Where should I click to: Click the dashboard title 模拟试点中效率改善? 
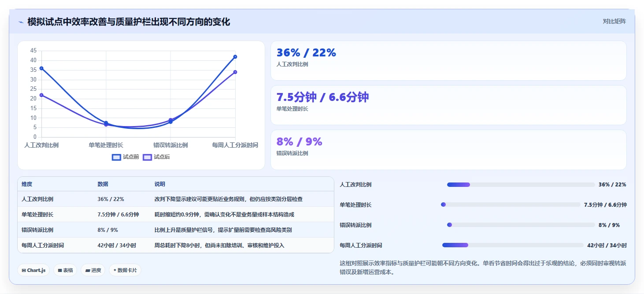pos(129,22)
